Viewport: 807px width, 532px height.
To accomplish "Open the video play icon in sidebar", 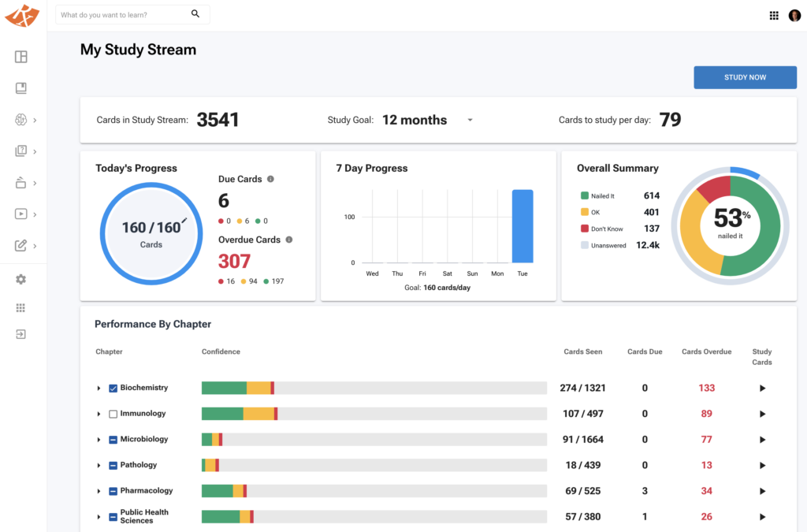I will coord(21,214).
